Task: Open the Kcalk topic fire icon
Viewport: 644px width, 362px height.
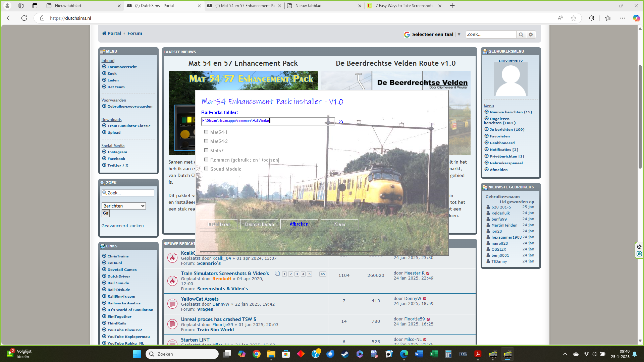Action: pyautogui.click(x=172, y=258)
